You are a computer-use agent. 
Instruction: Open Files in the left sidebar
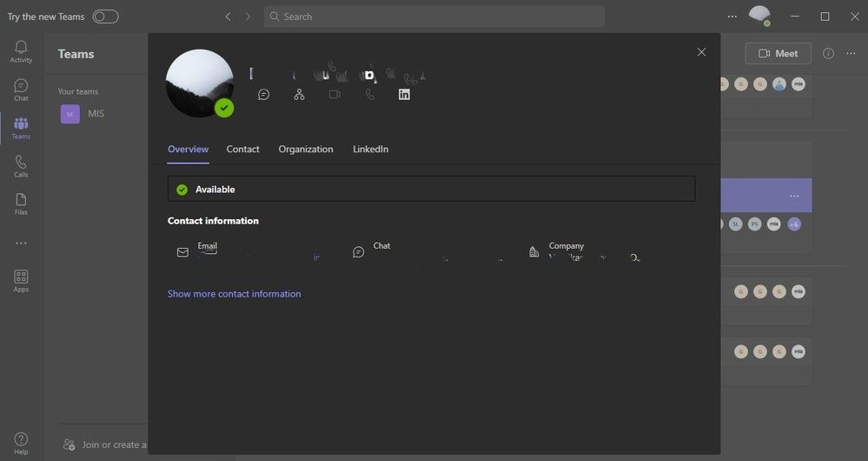(21, 204)
